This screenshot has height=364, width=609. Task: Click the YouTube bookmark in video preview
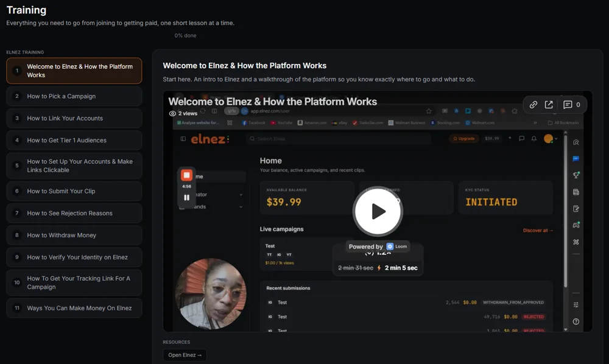281,122
